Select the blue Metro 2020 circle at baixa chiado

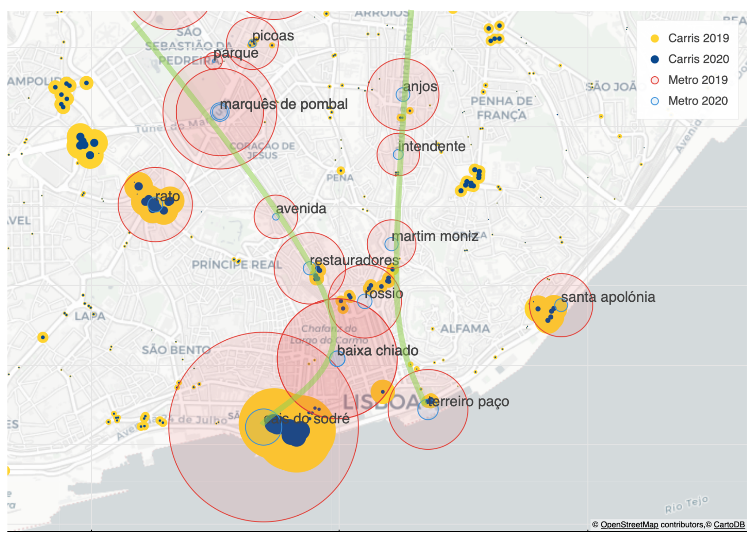coord(337,359)
